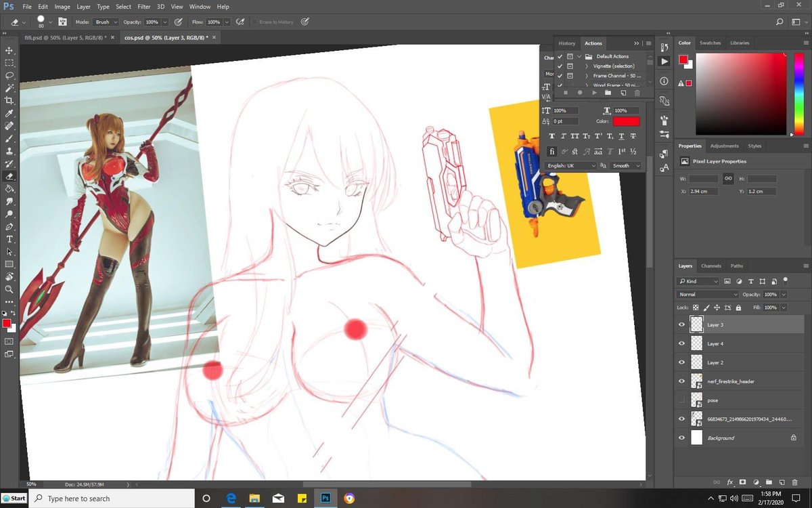Click the fx layer style icon
The image size is (812, 508).
tap(730, 482)
